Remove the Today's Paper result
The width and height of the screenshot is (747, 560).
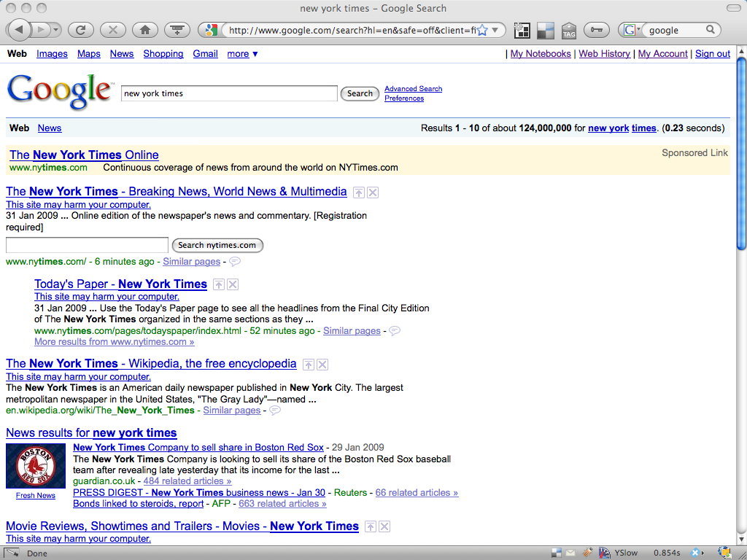coord(233,285)
